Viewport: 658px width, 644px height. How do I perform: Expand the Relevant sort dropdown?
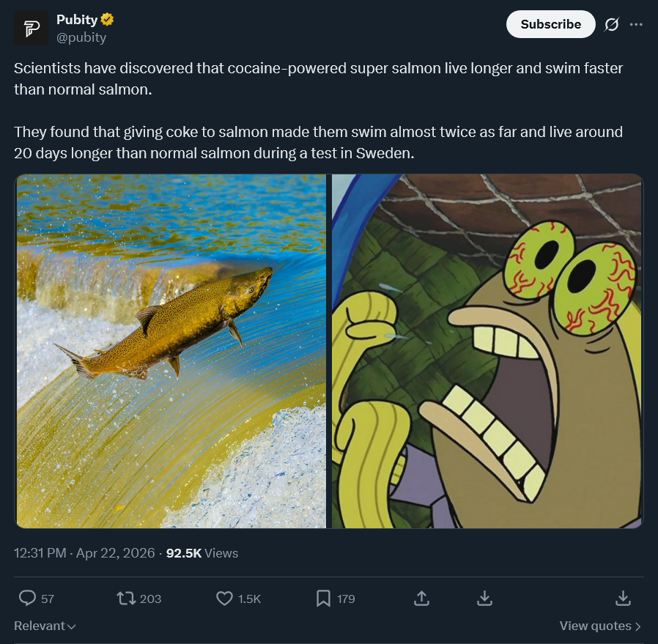[x=45, y=626]
